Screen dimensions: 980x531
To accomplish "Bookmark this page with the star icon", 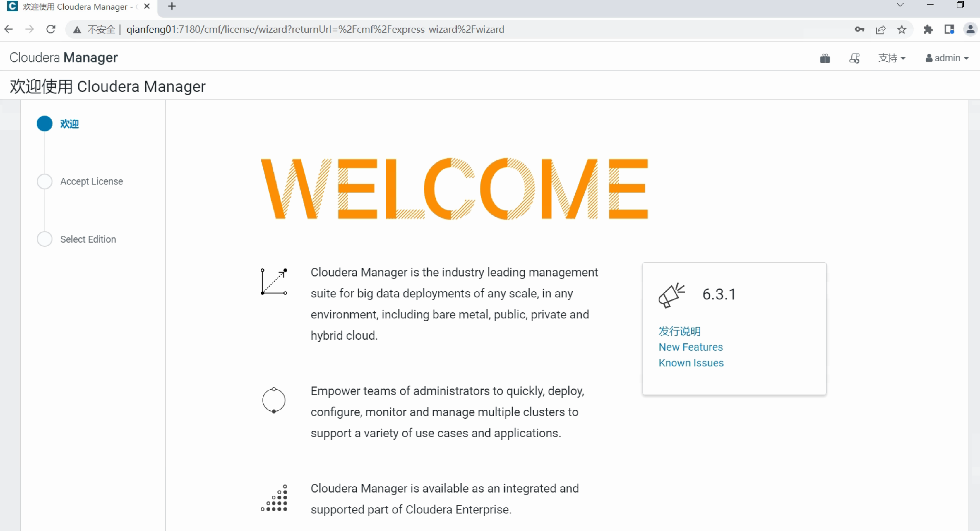I will 901,29.
